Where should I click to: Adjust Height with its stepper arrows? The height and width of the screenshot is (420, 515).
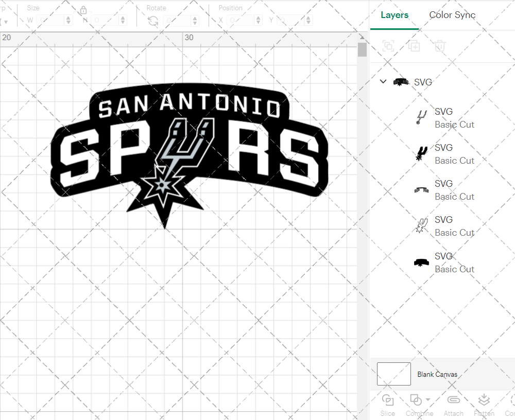click(x=123, y=21)
